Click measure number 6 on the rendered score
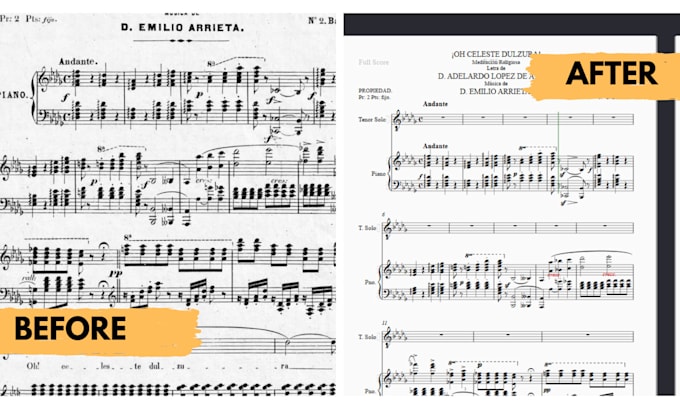The width and height of the screenshot is (680, 409). 384,215
